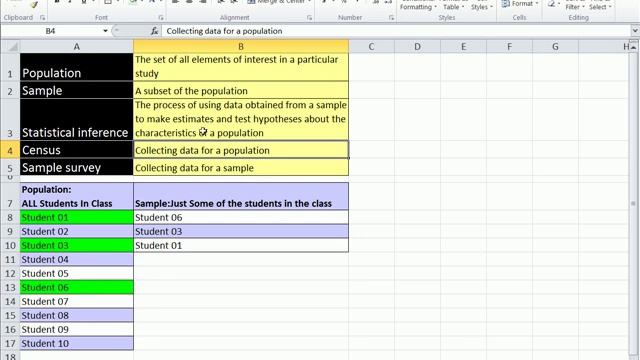640x360 pixels.
Task: Select 'Collecting data for a population' cell
Action: (241, 150)
